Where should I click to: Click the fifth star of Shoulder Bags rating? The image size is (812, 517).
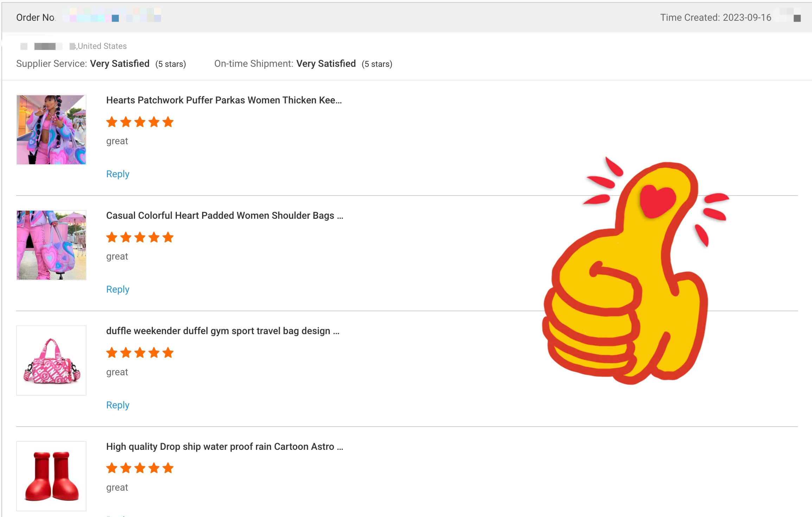point(168,237)
